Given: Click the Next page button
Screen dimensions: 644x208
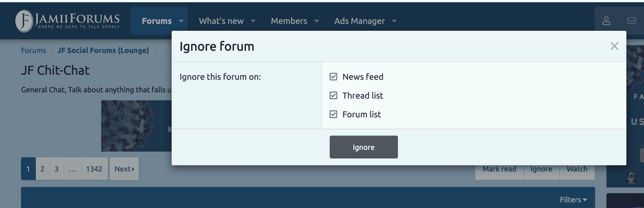Looking at the screenshot, I should (x=124, y=169).
